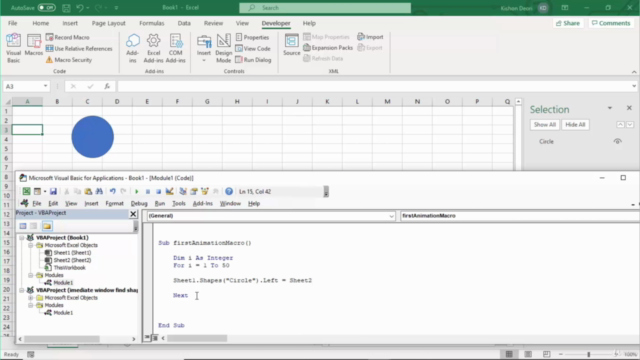Switch to Normal view in status bar
This screenshot has width=640, height=360.
pos(509,354)
